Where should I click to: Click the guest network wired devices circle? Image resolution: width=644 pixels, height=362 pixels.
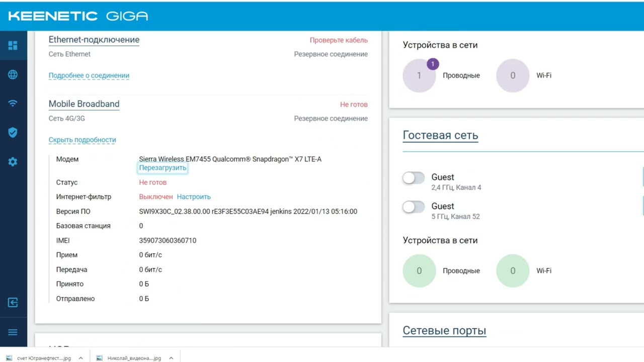pyautogui.click(x=419, y=270)
